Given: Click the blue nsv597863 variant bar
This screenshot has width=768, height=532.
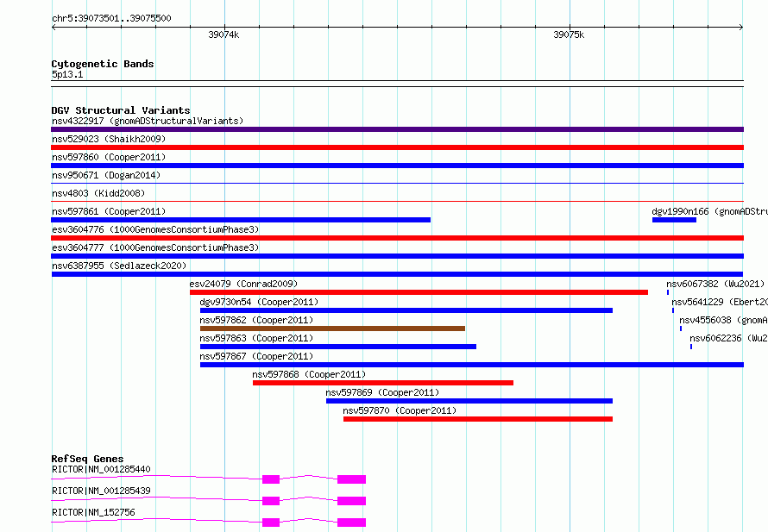Looking at the screenshot, I should pos(338,347).
